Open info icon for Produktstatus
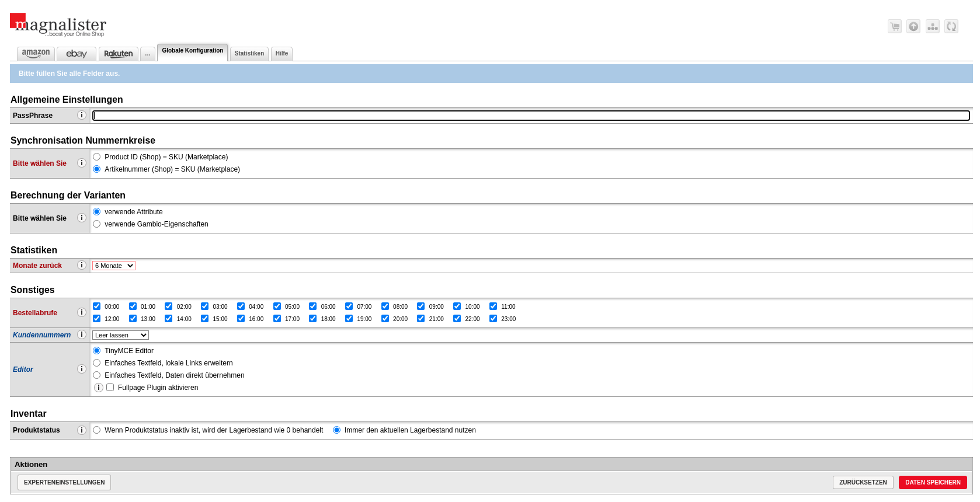The image size is (980, 502). point(82,430)
